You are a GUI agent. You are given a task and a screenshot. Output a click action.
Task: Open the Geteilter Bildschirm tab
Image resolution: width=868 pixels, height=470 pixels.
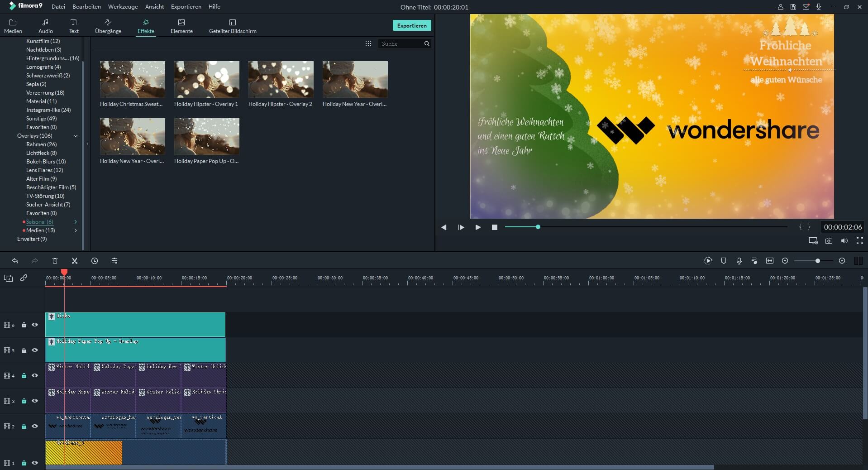tap(233, 26)
